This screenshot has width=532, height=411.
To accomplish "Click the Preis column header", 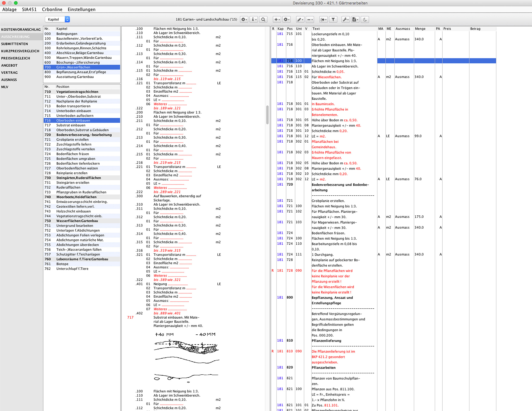I will point(456,29).
